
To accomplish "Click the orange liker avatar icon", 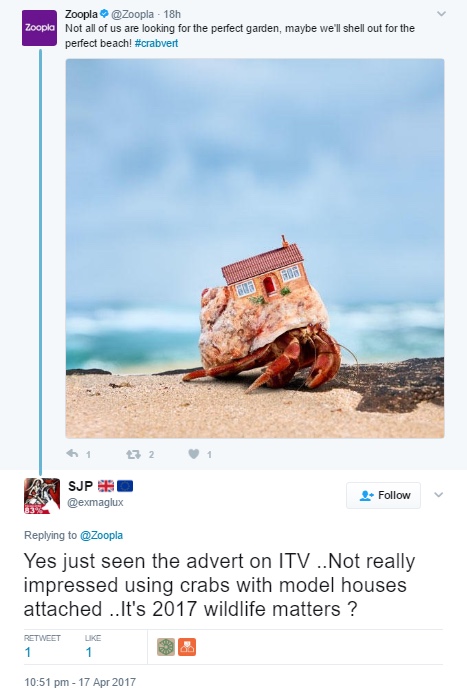I will click(187, 647).
